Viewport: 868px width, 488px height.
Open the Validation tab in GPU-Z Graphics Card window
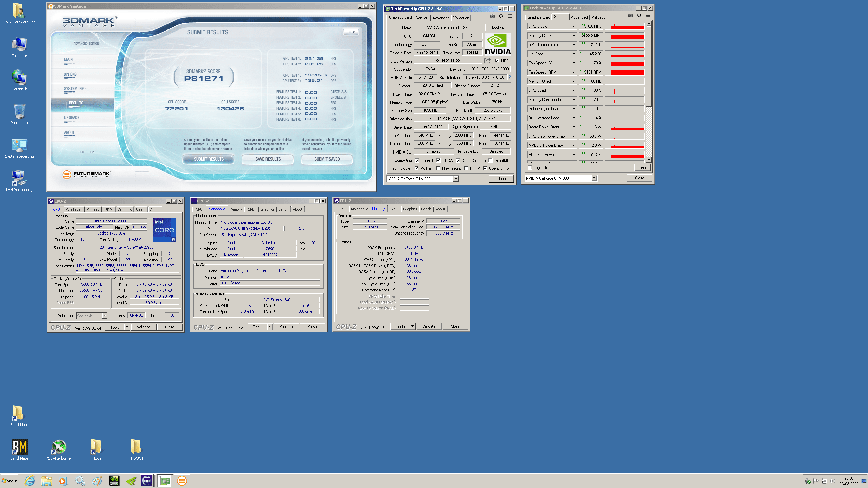(x=461, y=18)
